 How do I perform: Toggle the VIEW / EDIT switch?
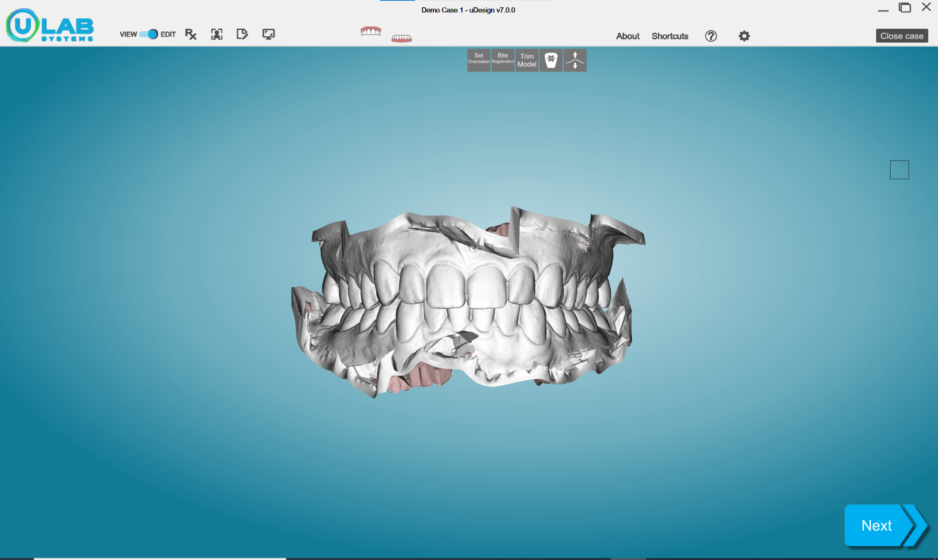point(148,34)
